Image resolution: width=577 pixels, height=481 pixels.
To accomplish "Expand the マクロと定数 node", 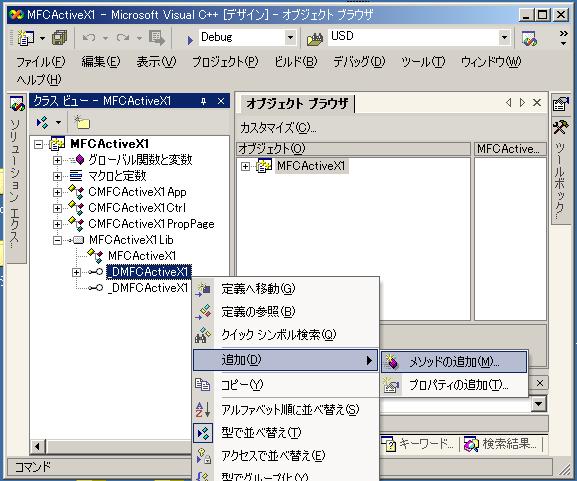I will (57, 176).
